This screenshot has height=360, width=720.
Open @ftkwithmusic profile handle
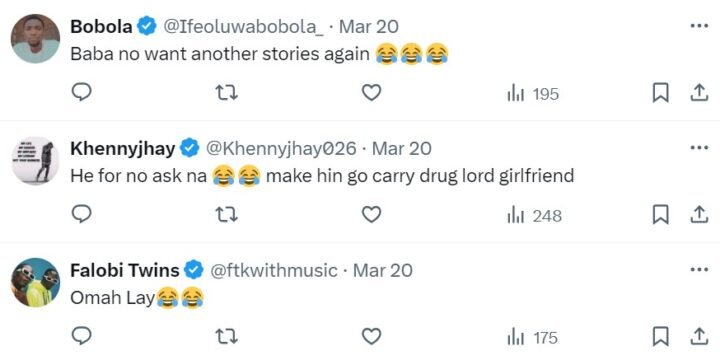(274, 270)
